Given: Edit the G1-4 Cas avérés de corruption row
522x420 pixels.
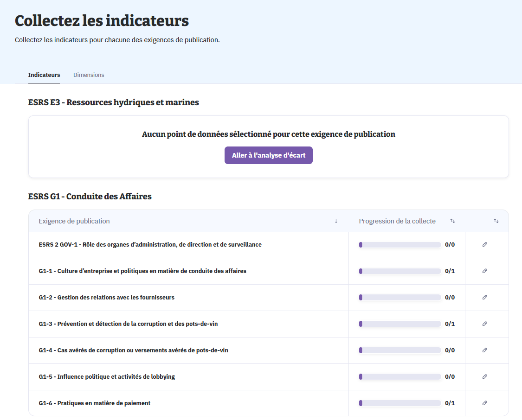Looking at the screenshot, I should tap(484, 350).
